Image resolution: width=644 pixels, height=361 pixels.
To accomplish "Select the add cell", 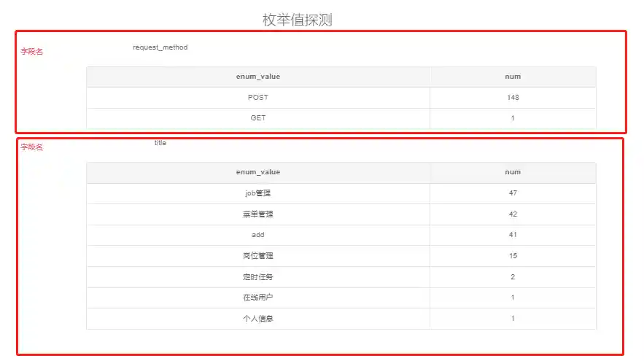I will coord(258,235).
